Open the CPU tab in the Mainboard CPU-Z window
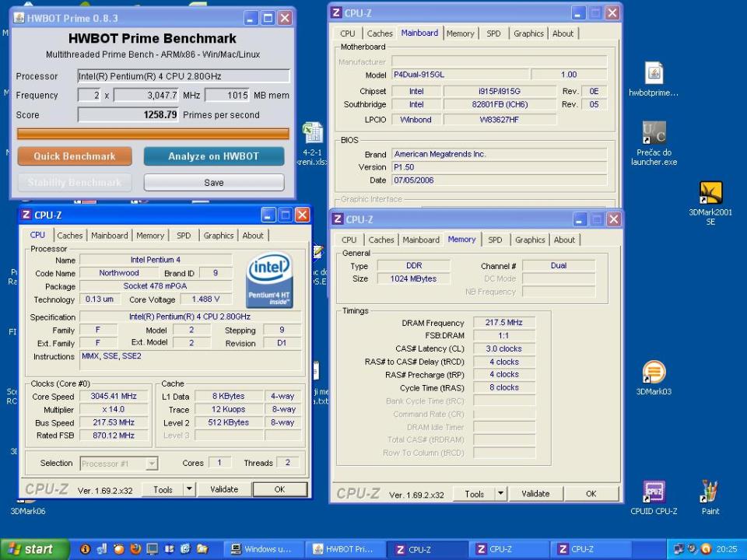747x560 pixels. (348, 33)
